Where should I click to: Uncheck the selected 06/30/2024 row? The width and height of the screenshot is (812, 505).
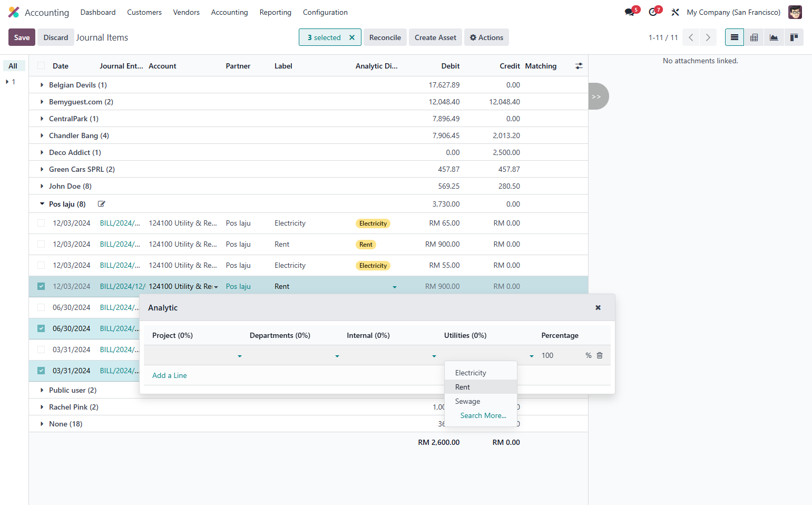41,328
